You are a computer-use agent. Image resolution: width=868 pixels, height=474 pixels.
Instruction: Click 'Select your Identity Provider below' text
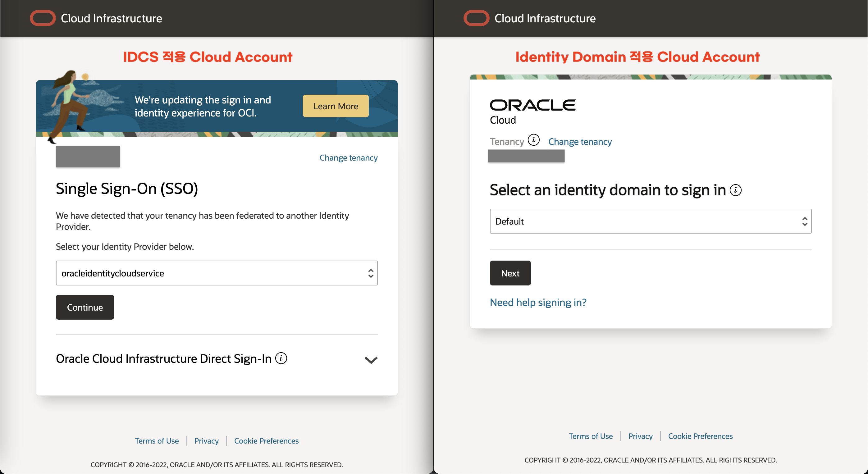click(125, 247)
